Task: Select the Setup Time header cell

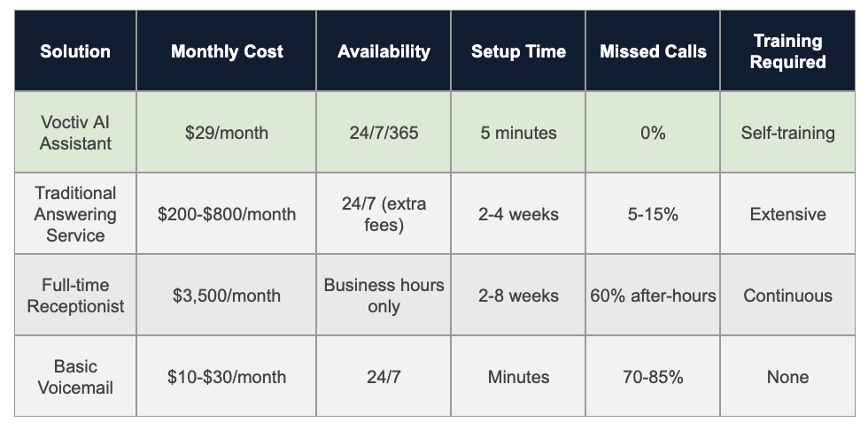Action: point(518,51)
